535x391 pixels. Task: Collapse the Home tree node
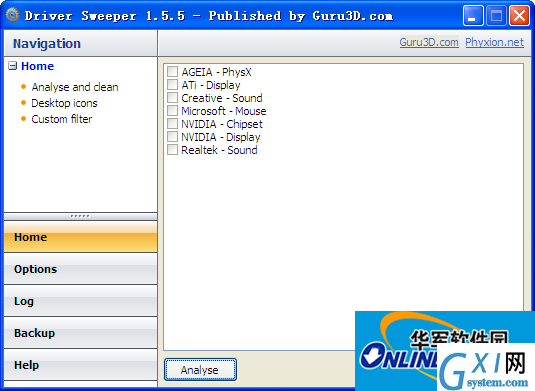[12, 66]
